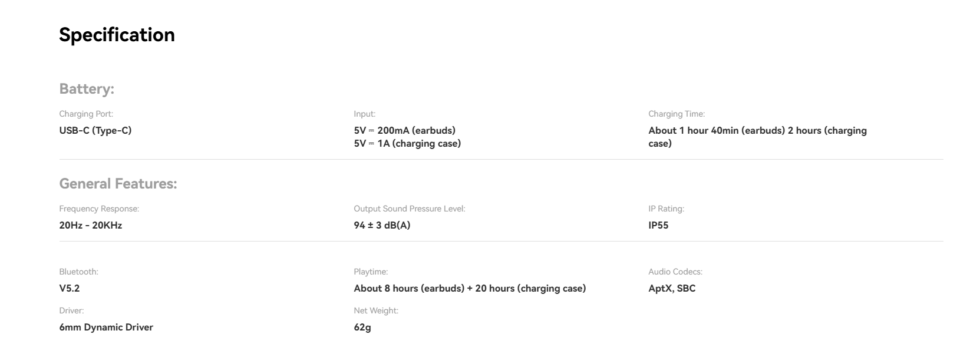Select the About 1 hour 40min charging text
The height and width of the screenshot is (357, 980).
pyautogui.click(x=757, y=137)
